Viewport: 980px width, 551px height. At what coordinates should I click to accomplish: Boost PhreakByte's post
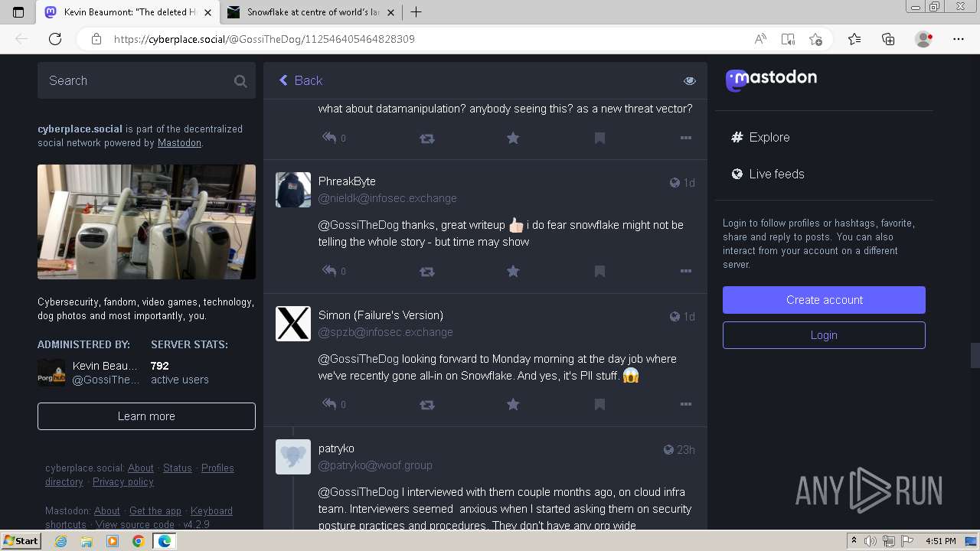[427, 271]
